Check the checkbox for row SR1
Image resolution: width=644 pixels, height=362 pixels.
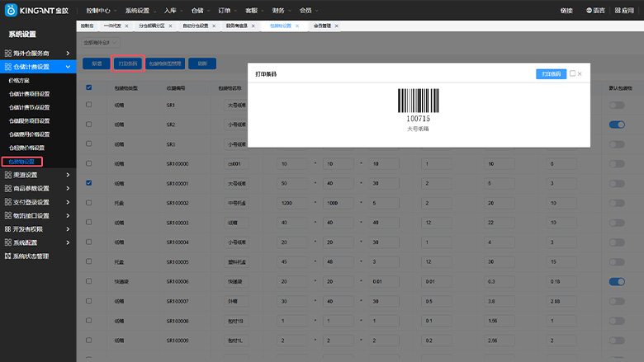click(88, 105)
